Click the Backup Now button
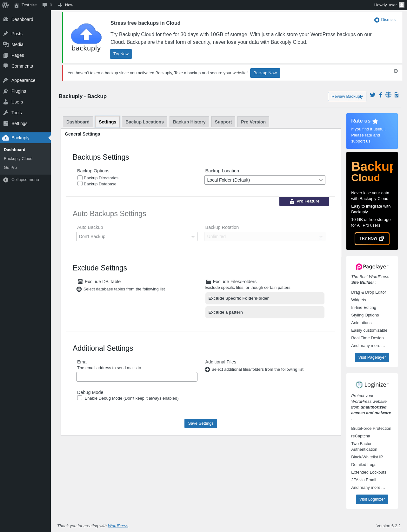The width and height of the screenshot is (407, 532). coord(265,73)
